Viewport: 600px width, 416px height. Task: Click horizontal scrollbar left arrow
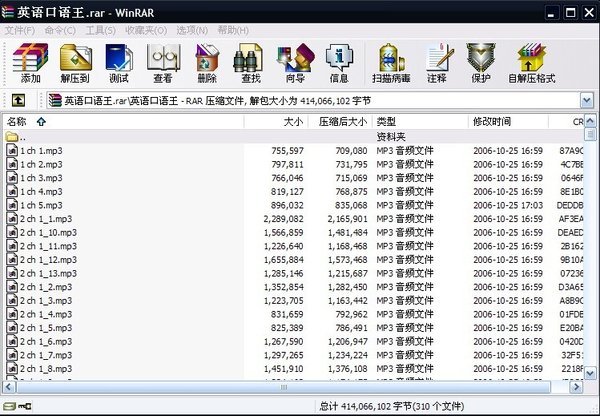point(9,387)
